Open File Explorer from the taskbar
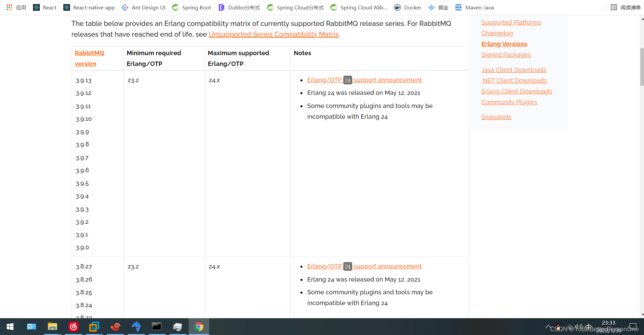 (x=52, y=327)
